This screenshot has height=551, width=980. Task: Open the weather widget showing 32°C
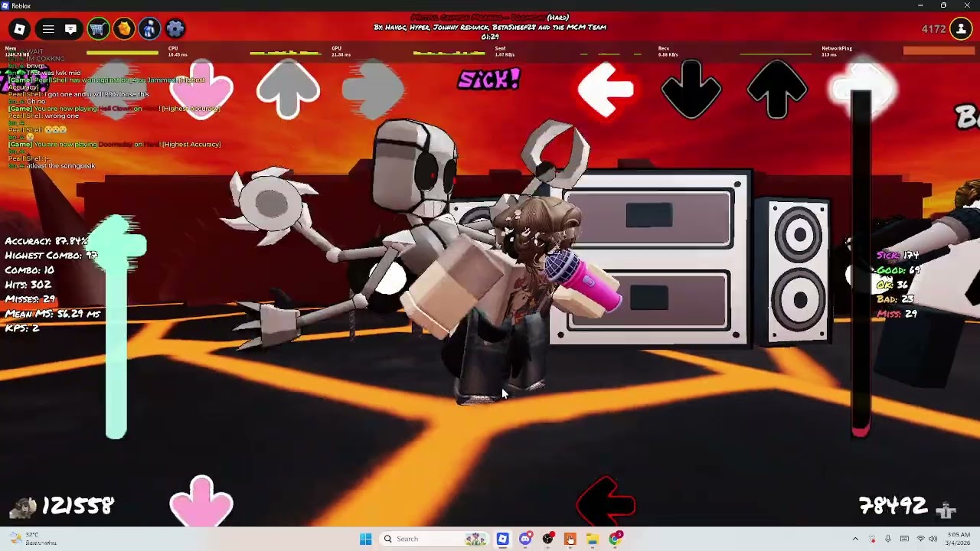coord(32,539)
